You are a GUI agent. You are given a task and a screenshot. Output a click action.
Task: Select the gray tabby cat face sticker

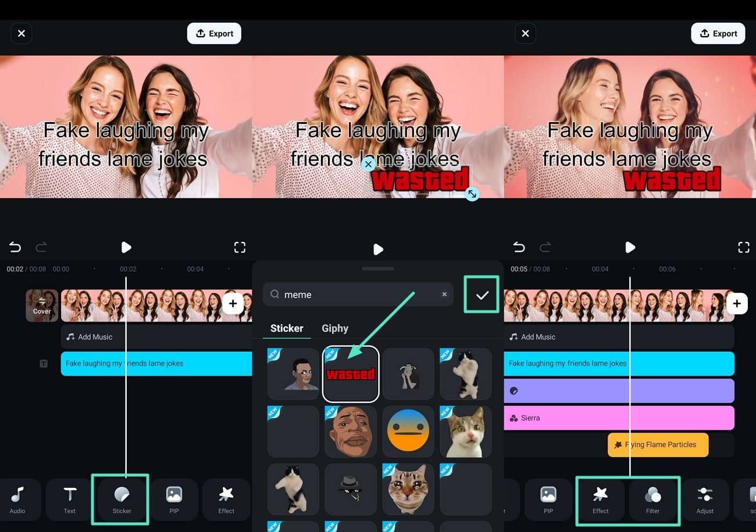[465, 431]
